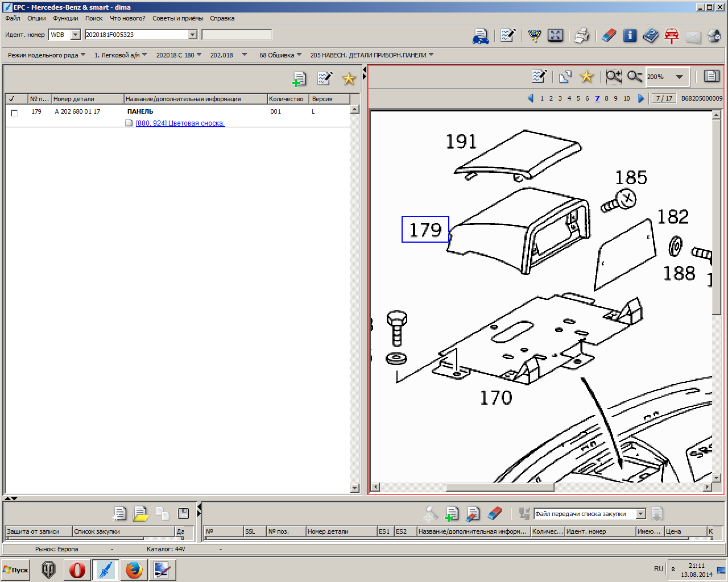Viewport: 728px width, 582px height.
Task: Open notes icon in picture pane
Action: [539, 76]
